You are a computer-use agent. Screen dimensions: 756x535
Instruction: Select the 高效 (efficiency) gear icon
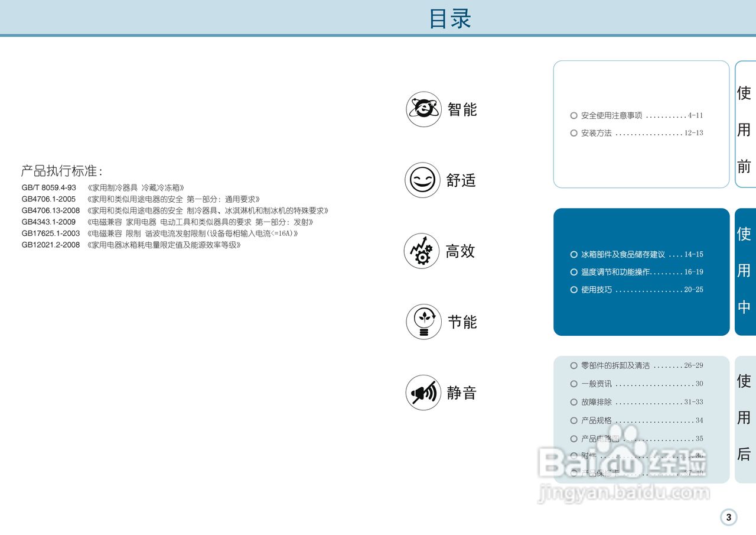tap(422, 251)
